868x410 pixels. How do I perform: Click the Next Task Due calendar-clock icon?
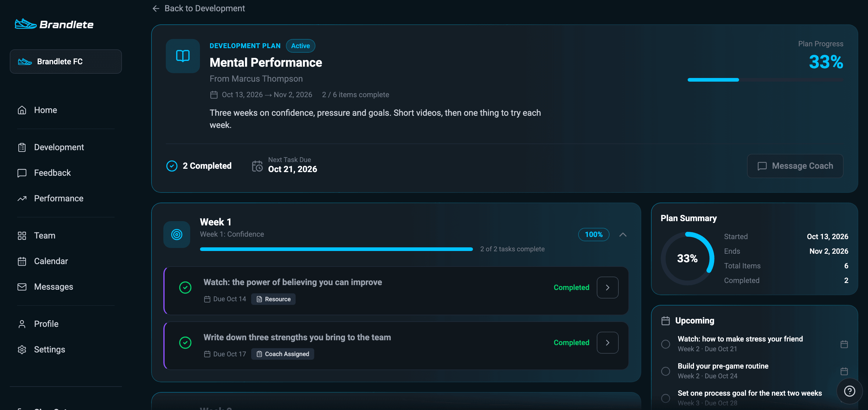(258, 166)
